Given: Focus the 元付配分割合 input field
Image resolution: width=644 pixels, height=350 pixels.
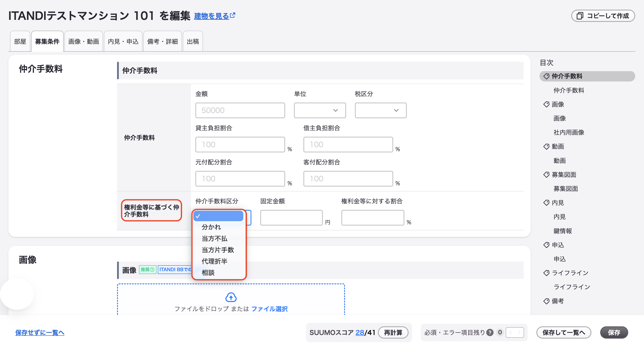Looking at the screenshot, I should pos(240,179).
